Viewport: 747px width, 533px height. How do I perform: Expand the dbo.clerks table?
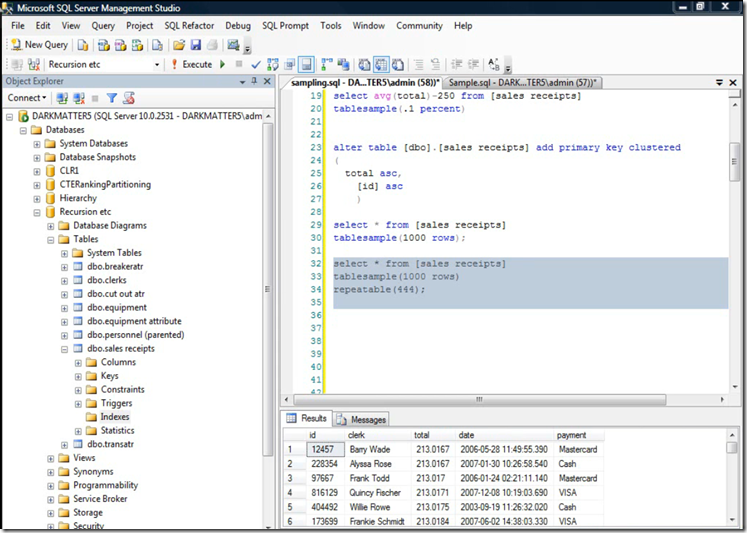[x=64, y=281]
